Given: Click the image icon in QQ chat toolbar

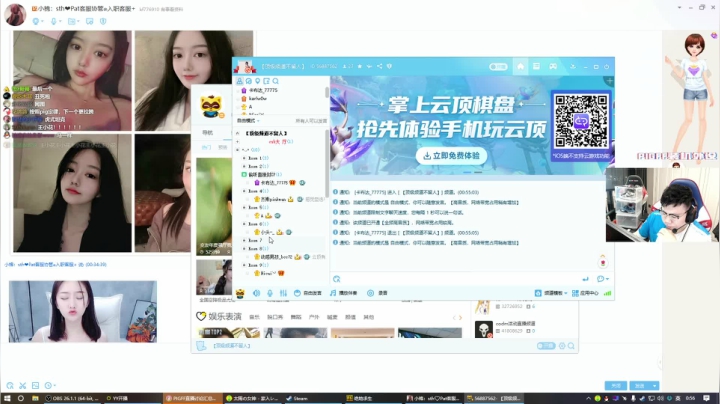Looking at the screenshot, I should (x=35, y=386).
